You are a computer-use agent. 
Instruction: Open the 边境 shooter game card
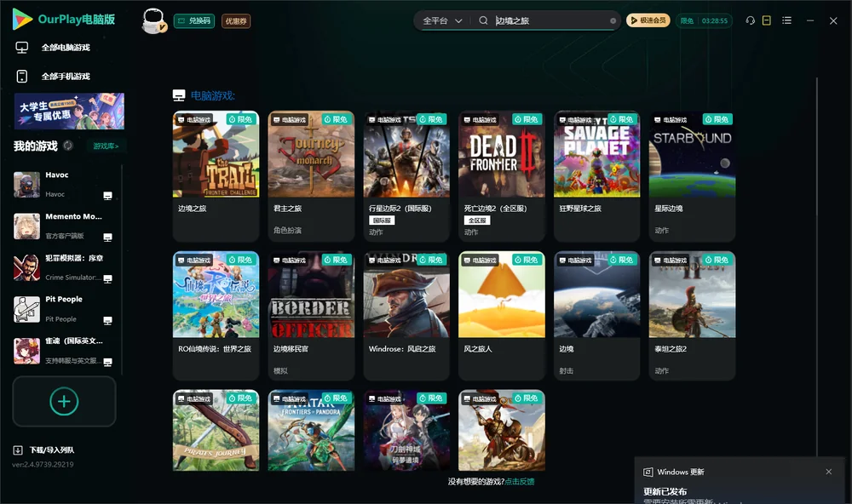(x=596, y=315)
